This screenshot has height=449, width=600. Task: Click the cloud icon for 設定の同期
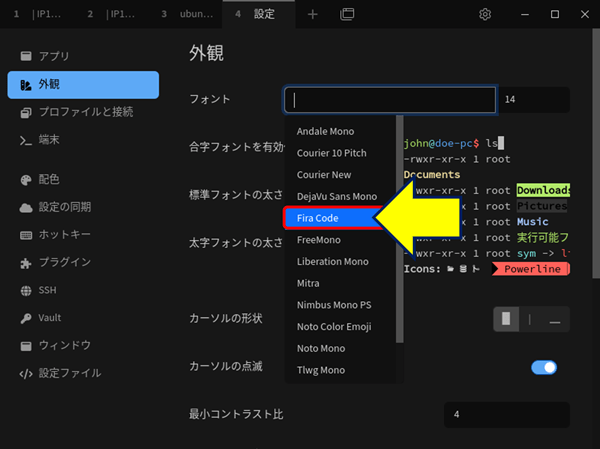(26, 207)
